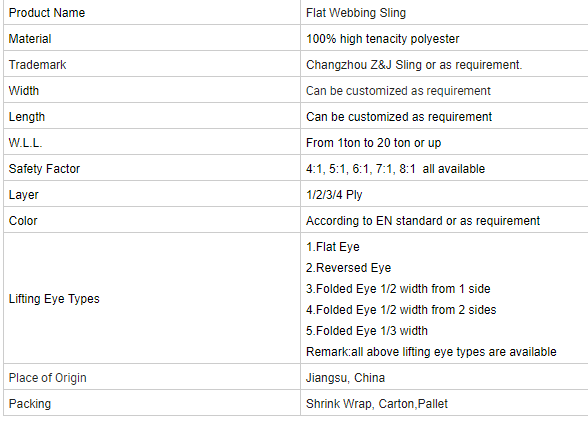Screen dimensions: 588x421
Task: Click the Shrink Wrap, Carton,Pallet packing value
Action: (x=377, y=403)
